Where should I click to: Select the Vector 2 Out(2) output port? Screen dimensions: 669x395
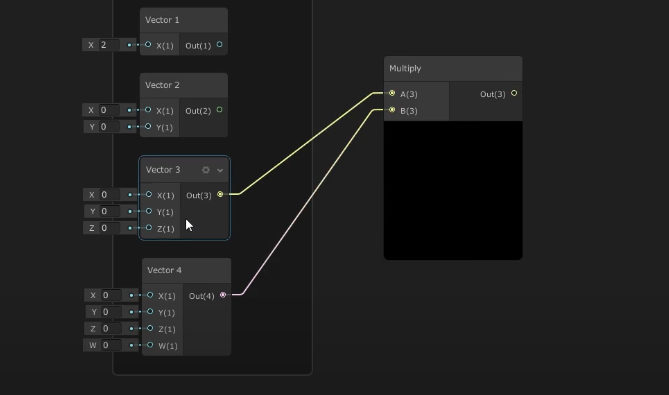click(x=219, y=110)
